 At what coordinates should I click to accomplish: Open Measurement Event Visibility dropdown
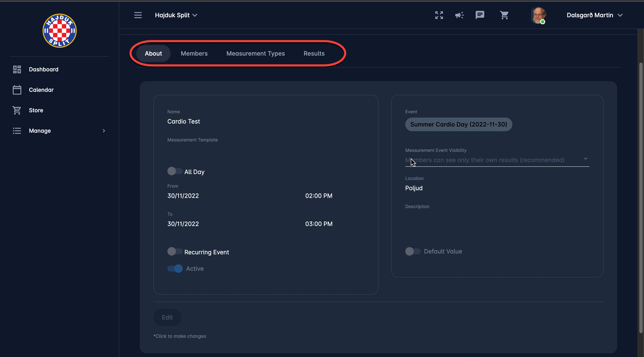point(497,160)
